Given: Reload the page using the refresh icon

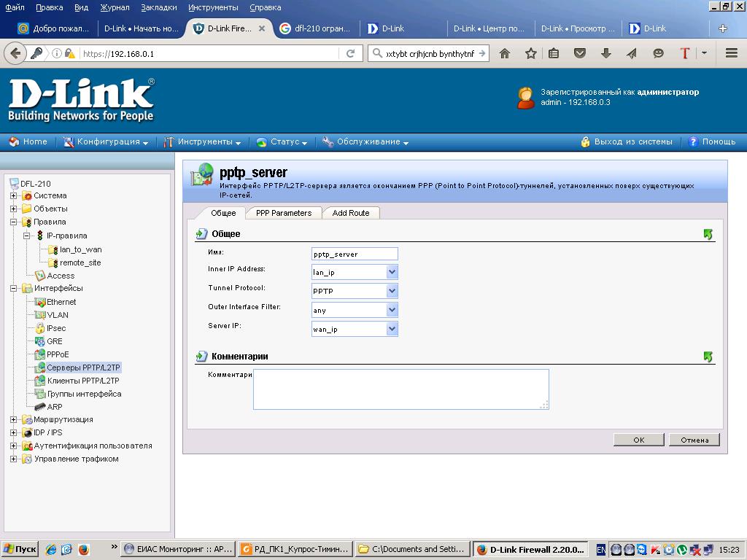Looking at the screenshot, I should pos(351,53).
